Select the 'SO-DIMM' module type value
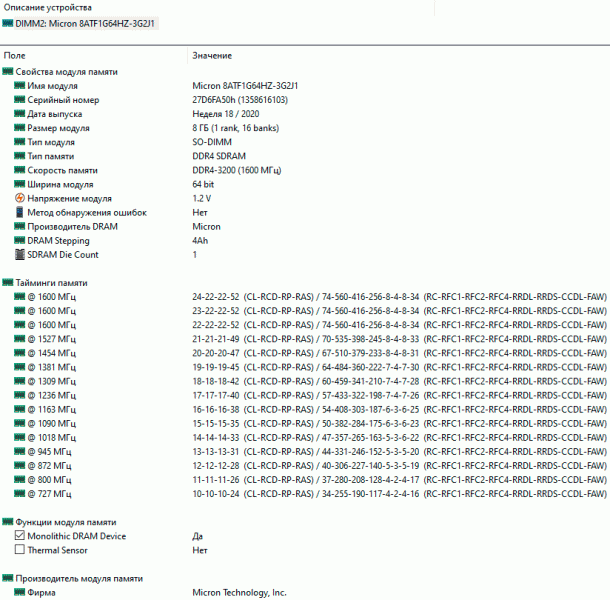Screen dimensions: 610x600 212,142
